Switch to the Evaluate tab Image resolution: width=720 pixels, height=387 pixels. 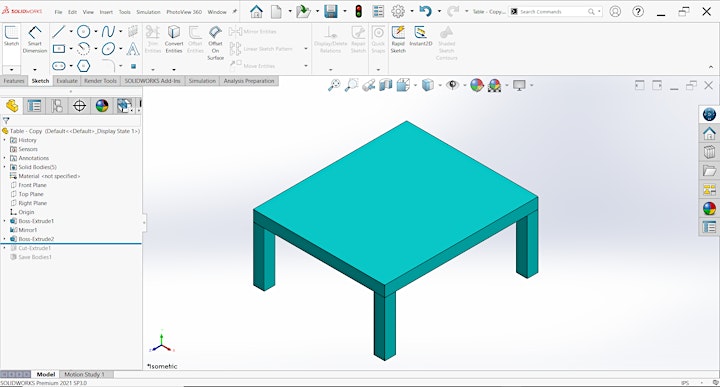pyautogui.click(x=67, y=81)
